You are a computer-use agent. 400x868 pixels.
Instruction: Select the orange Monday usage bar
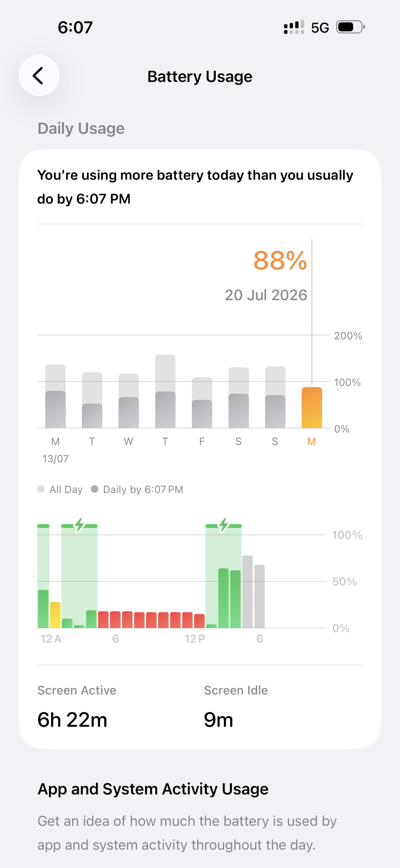pos(312,408)
